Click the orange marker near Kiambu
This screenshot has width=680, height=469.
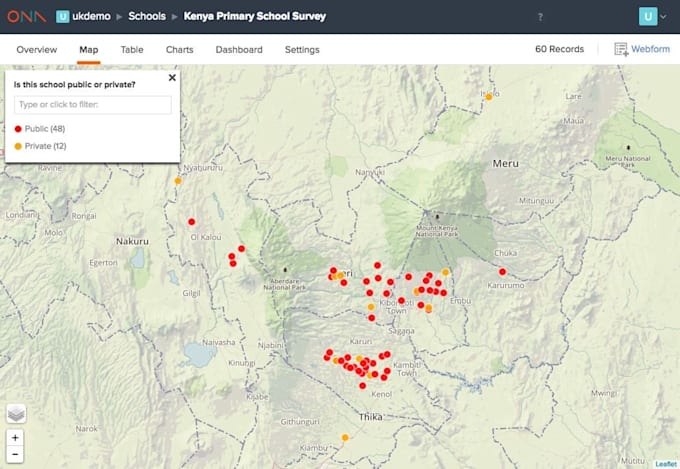point(345,437)
